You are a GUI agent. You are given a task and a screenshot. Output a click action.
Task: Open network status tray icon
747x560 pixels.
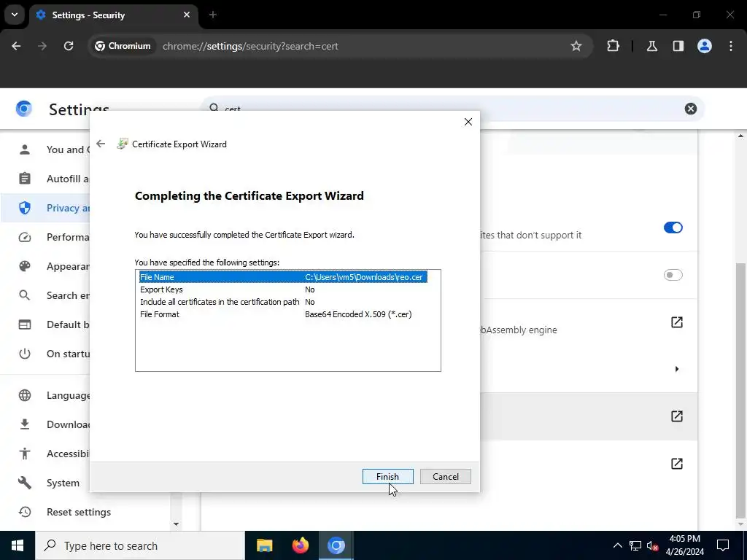tap(635, 545)
